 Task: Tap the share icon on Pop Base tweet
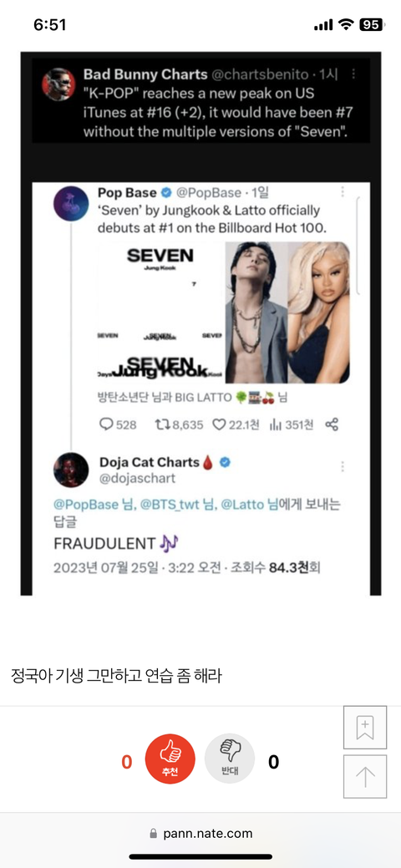[332, 424]
